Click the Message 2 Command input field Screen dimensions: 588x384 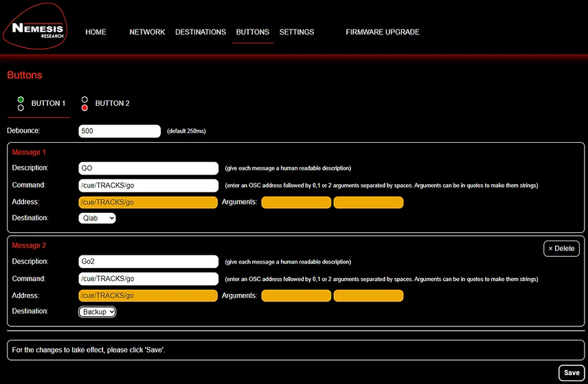coord(148,279)
